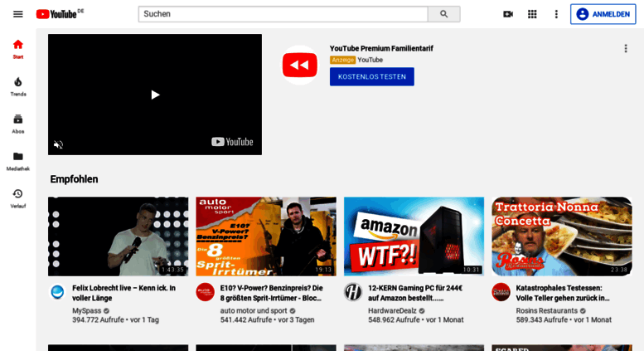Focus the Suchen search field
Viewport: 644px width, 351px height.
tap(283, 14)
